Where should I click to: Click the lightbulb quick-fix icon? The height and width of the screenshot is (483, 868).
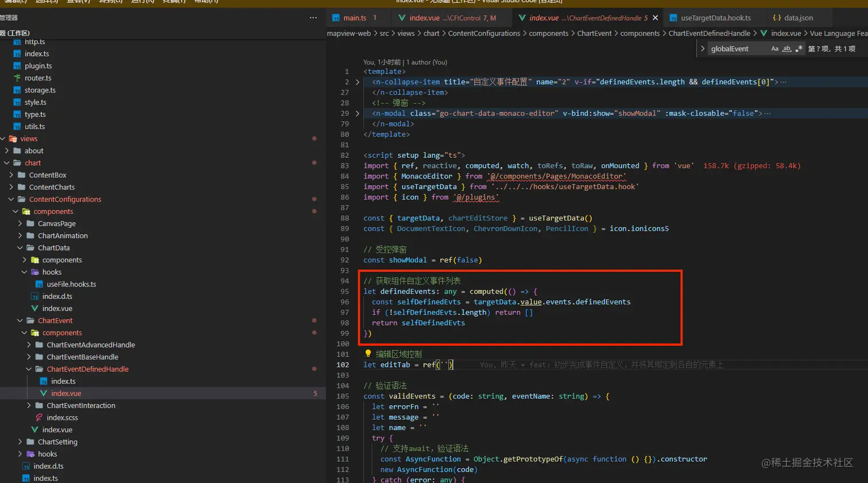[368, 354]
